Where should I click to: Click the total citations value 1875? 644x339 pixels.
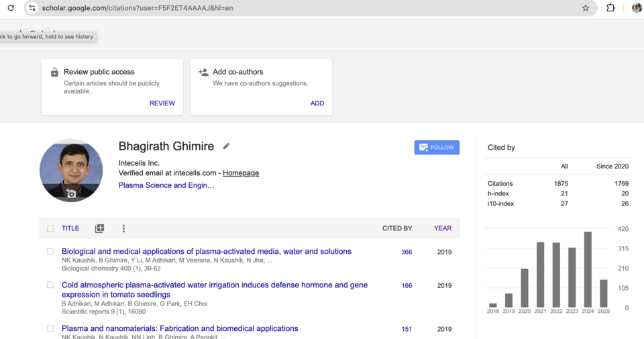(561, 184)
